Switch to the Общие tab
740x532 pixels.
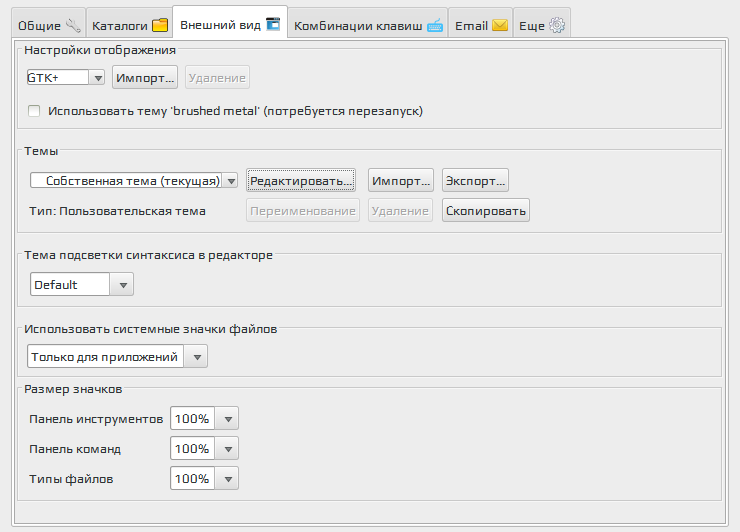click(x=48, y=25)
